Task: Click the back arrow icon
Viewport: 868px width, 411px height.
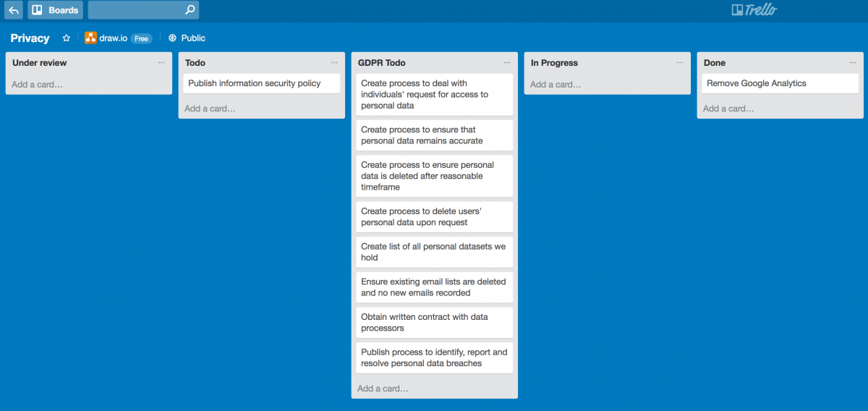Action: pyautogui.click(x=14, y=10)
